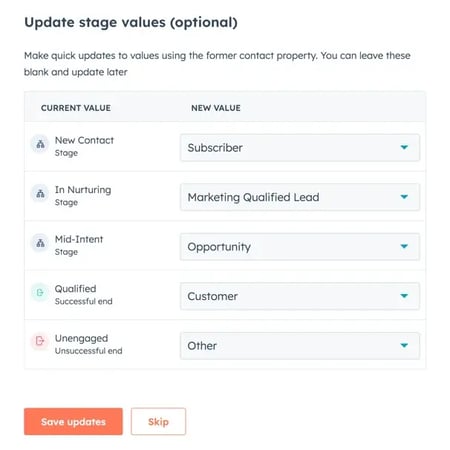
Task: Click the New Contact stage icon
Action: tap(40, 144)
